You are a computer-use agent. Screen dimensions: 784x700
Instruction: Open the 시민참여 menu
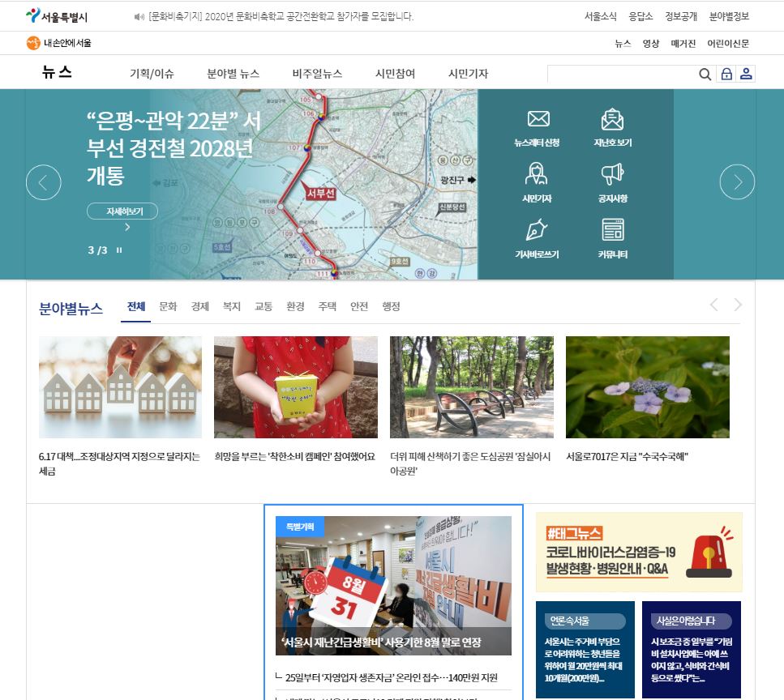tap(395, 74)
